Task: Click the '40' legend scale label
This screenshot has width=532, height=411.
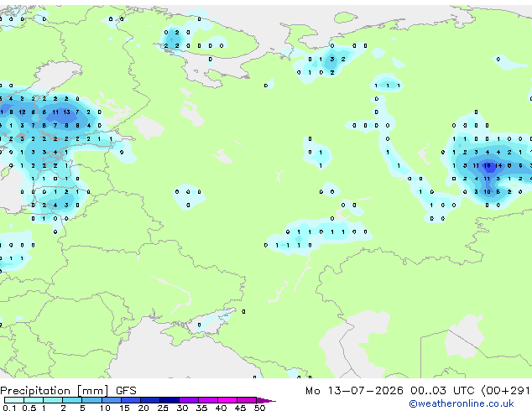Action: 221,408
